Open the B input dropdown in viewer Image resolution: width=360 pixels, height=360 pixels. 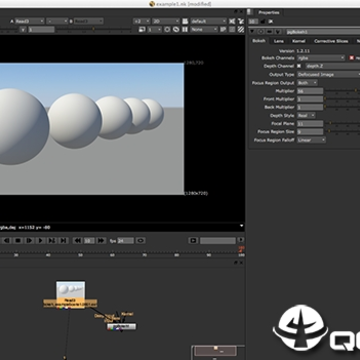point(88,21)
